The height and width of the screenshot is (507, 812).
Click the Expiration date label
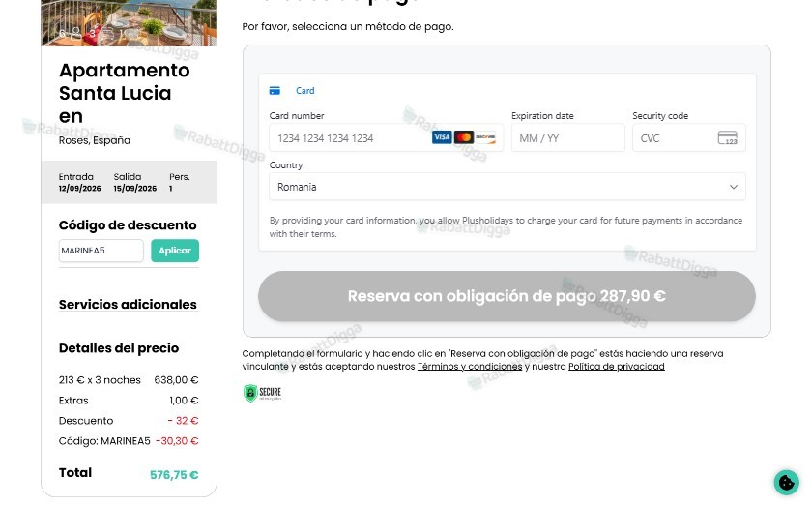point(542,115)
